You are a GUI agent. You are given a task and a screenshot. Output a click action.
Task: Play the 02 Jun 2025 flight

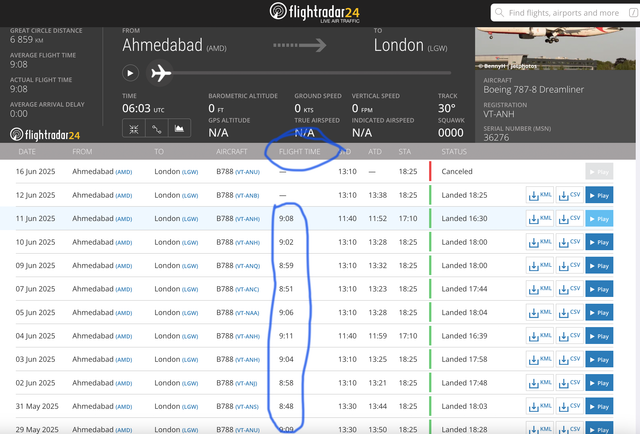(599, 383)
